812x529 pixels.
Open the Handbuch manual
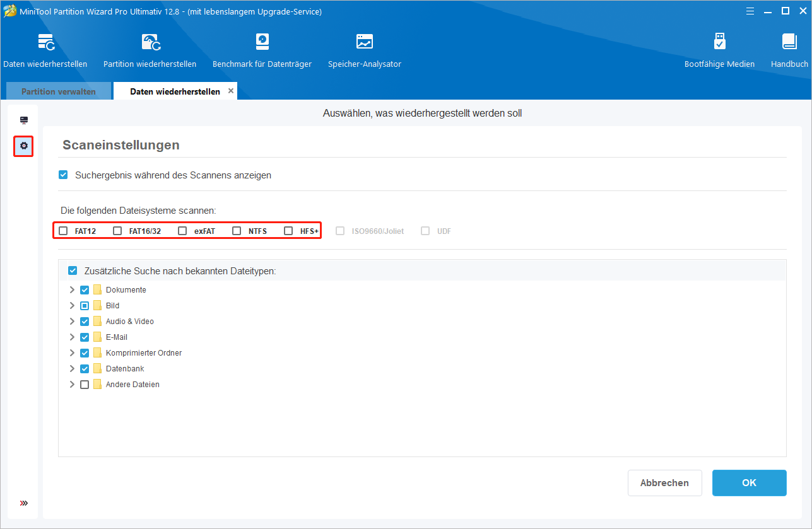(x=789, y=43)
